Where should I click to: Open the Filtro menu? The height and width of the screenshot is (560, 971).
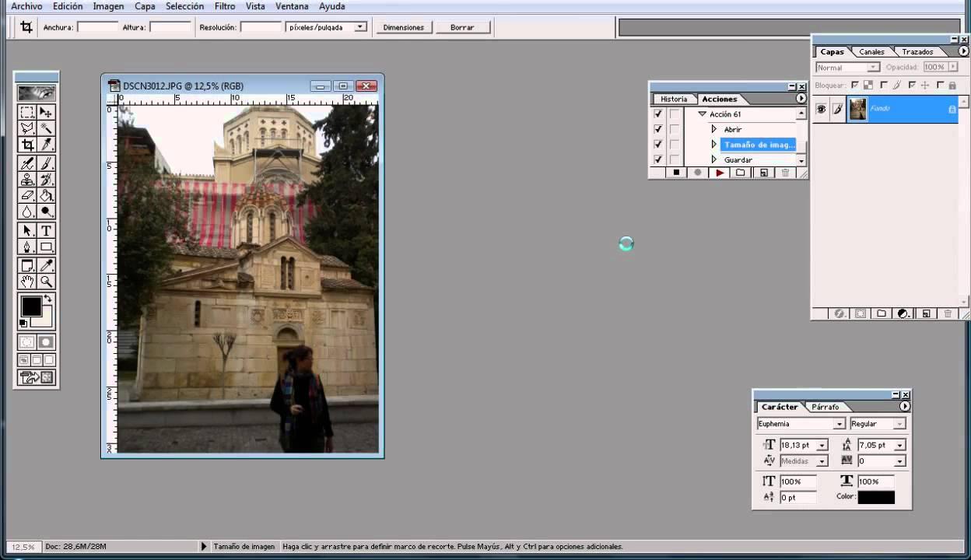(x=225, y=6)
